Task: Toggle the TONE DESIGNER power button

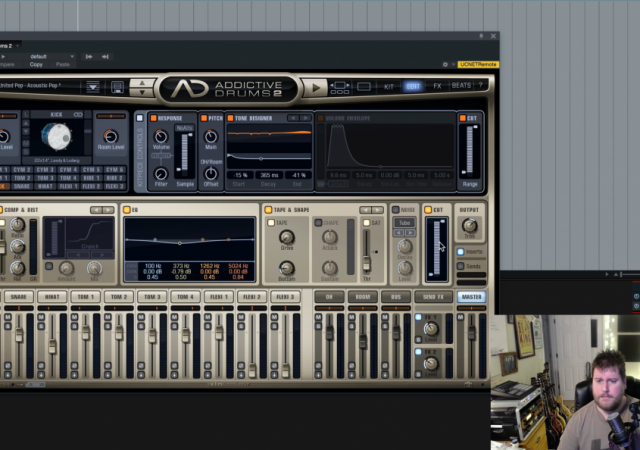Action: pos(230,118)
